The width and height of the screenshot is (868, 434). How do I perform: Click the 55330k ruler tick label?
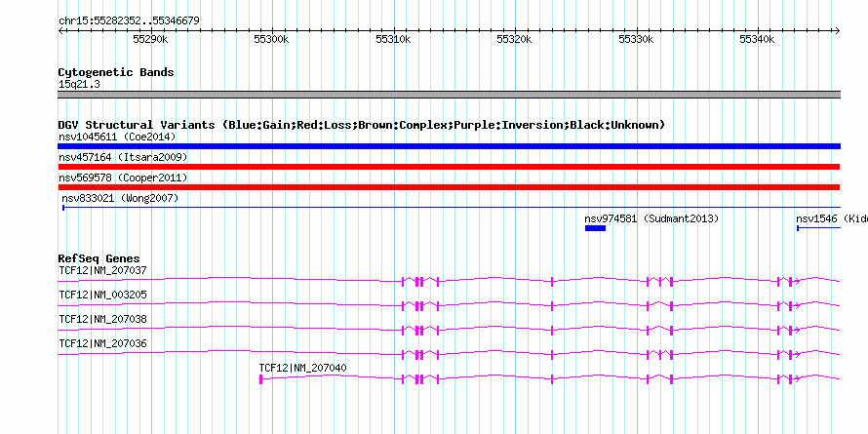[x=636, y=40]
